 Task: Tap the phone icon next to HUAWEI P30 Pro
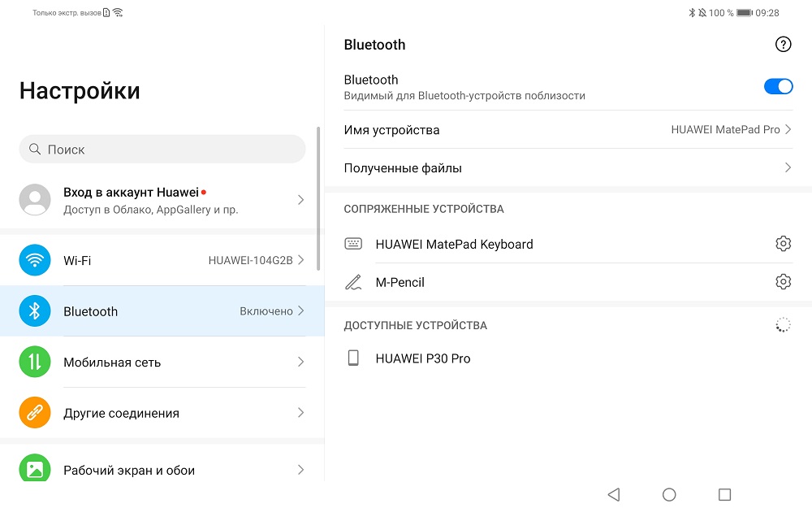353,358
